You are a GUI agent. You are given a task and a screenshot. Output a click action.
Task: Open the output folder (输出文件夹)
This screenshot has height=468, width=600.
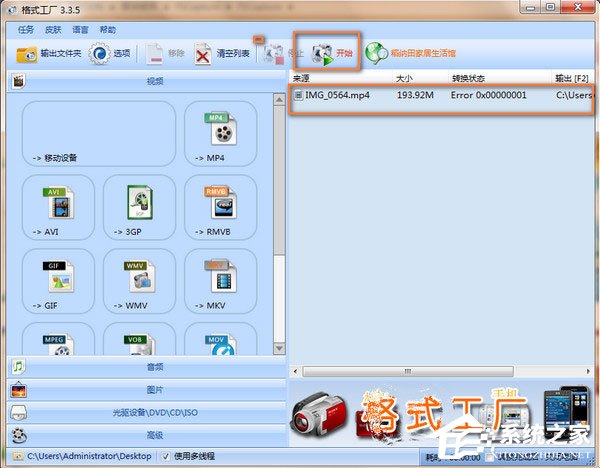(49, 54)
